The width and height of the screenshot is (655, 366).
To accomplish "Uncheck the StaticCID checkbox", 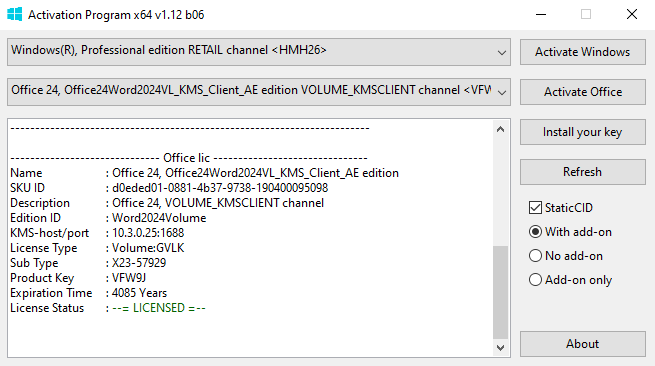I will point(535,208).
